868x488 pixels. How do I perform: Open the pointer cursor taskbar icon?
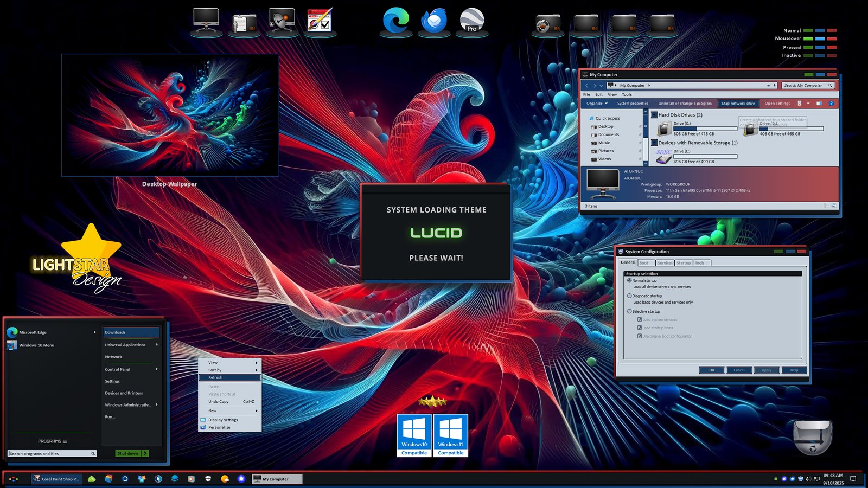click(x=158, y=479)
